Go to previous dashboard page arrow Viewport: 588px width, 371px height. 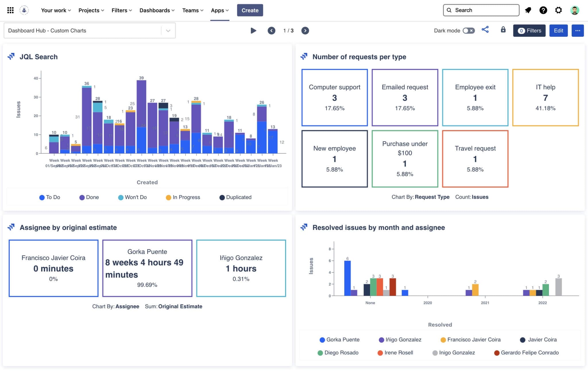point(271,30)
